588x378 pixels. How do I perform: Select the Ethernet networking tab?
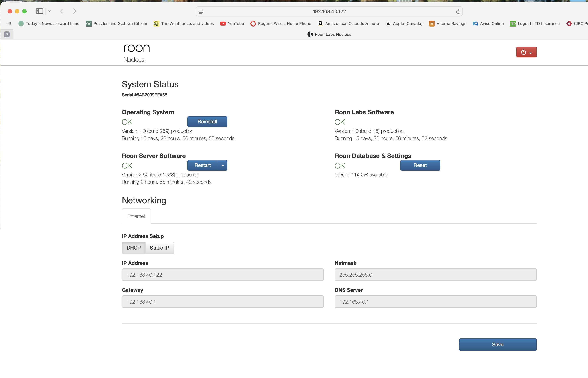point(136,216)
